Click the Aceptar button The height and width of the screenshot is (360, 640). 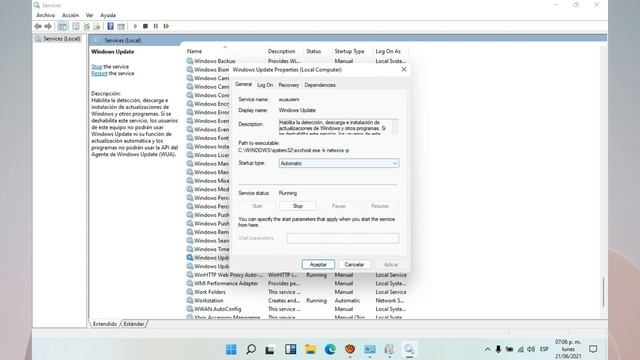coord(318,264)
